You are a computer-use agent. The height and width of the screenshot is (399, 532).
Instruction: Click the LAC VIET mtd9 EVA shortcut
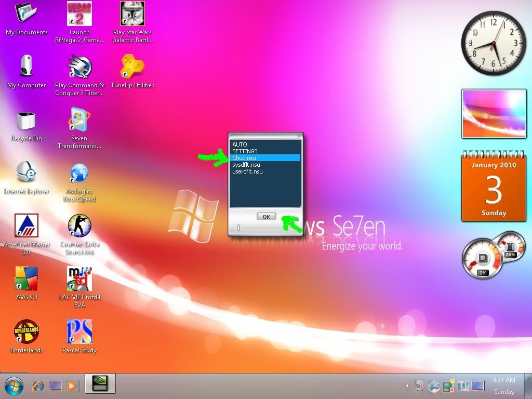79,287
